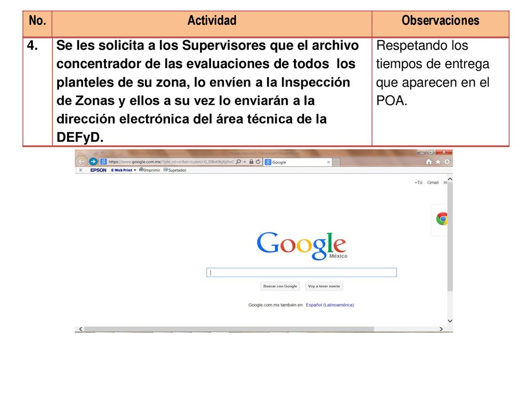Open the Tools gear icon
This screenshot has width=532, height=399.
[447, 162]
